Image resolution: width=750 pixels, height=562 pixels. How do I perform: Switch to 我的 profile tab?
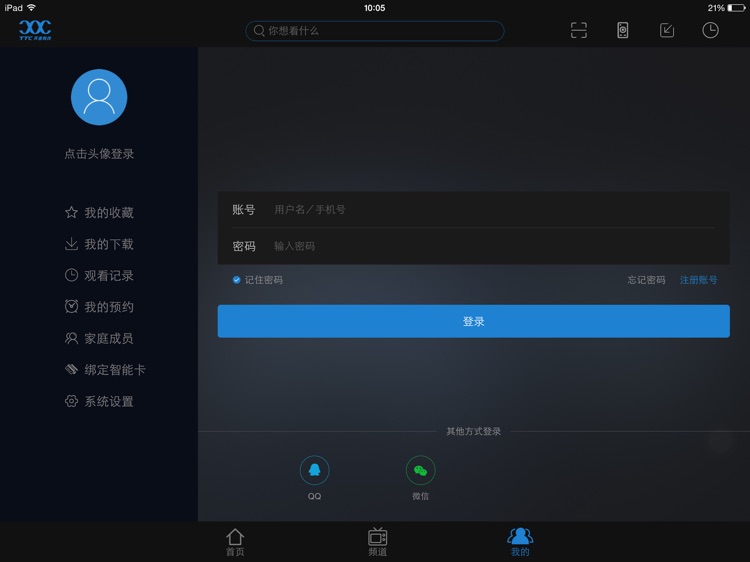click(520, 542)
